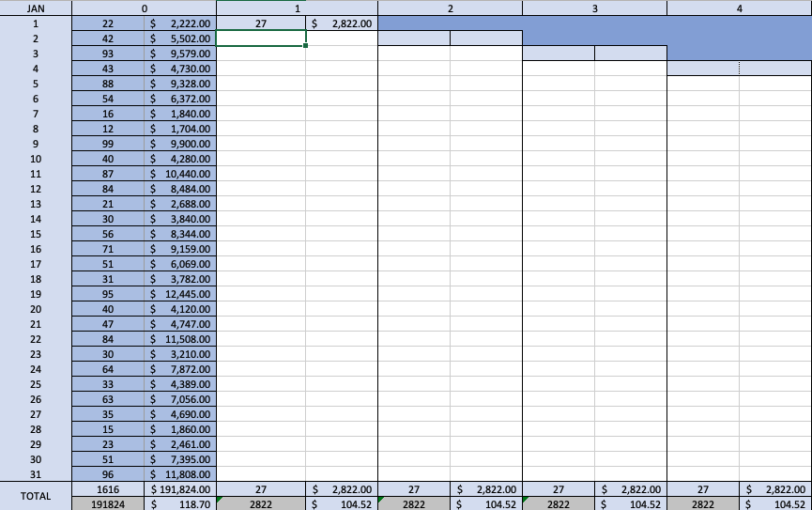
Task: Click the $1,704.00 cell
Action: 180,129
